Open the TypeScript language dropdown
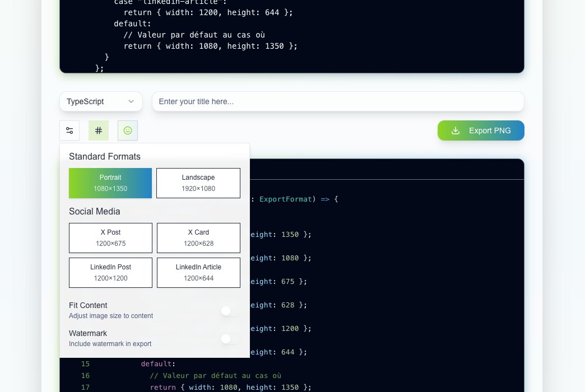Screen dimensions: 585x392 pyautogui.click(x=101, y=101)
